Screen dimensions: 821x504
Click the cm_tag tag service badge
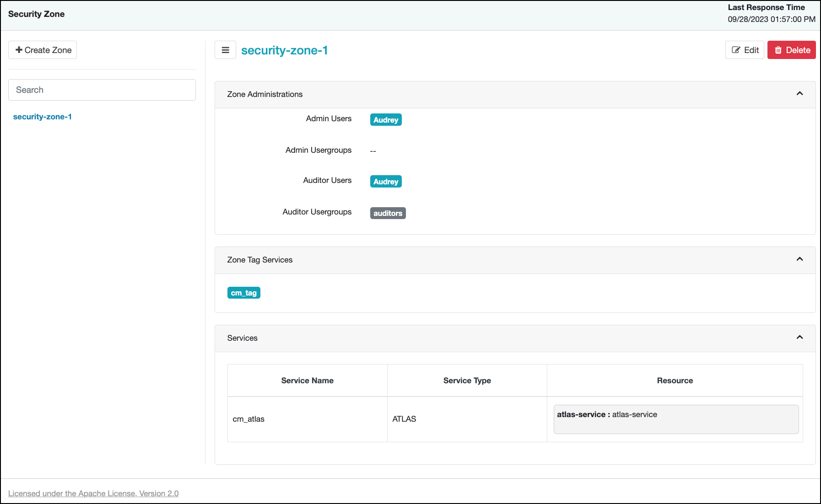point(243,293)
